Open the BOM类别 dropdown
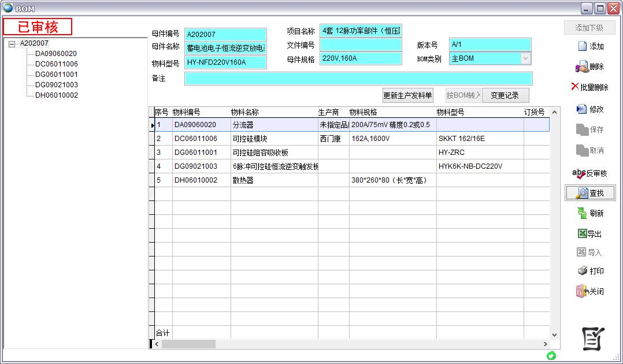 (525, 58)
